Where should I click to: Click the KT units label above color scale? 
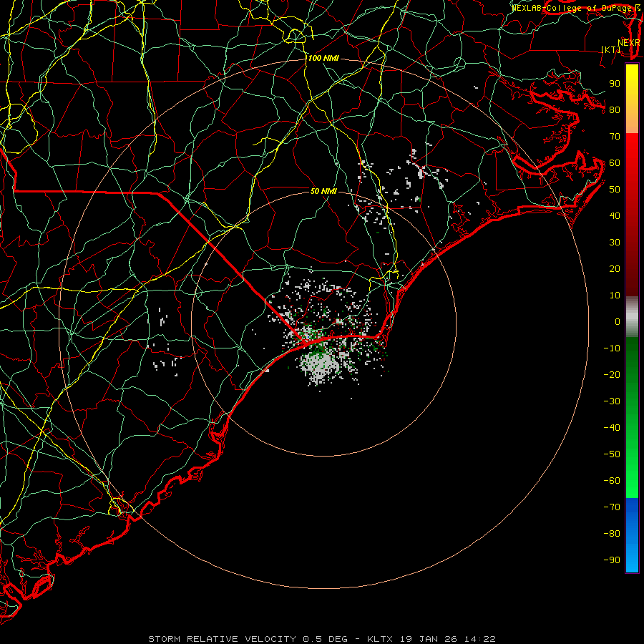(611, 49)
